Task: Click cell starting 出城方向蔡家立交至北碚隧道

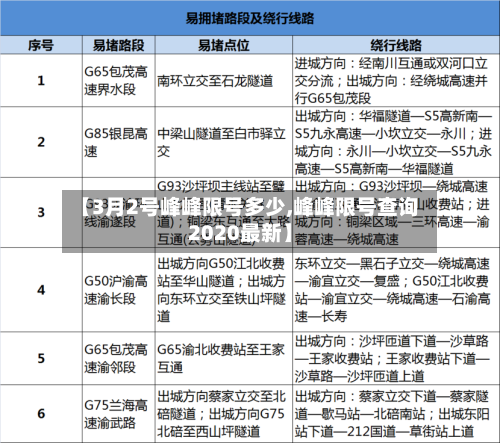Action: pos(224,414)
